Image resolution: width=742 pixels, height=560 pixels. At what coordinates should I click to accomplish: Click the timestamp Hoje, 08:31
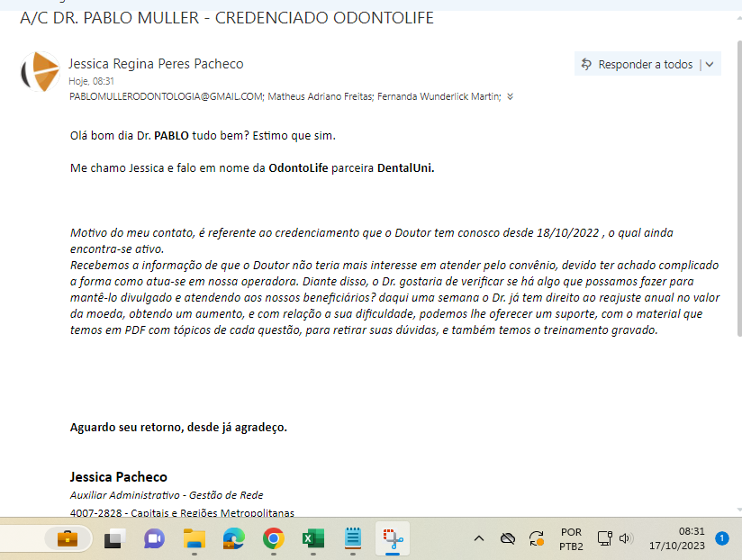click(x=91, y=81)
